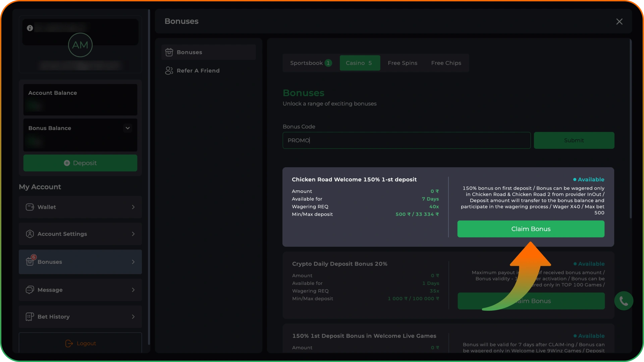This screenshot has height=362, width=644.
Task: Click 'Chicken Road Welcome 150% 1-st deposit' title
Action: [x=354, y=180]
